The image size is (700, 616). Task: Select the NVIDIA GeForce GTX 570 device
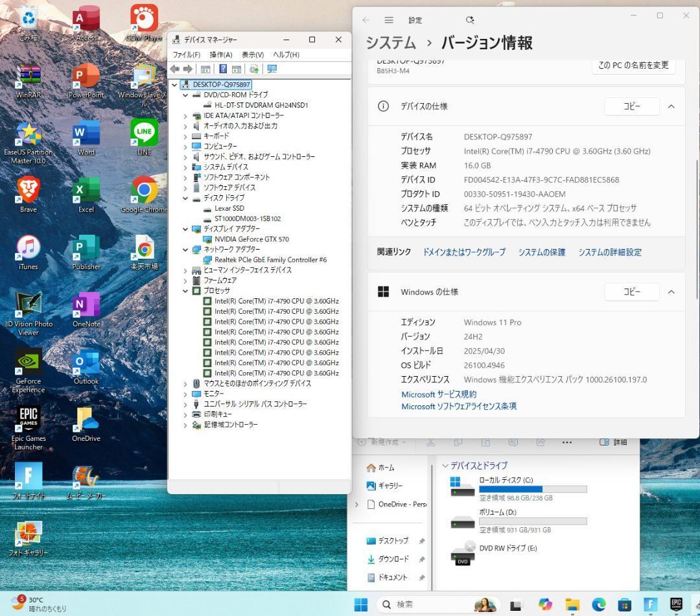point(251,239)
